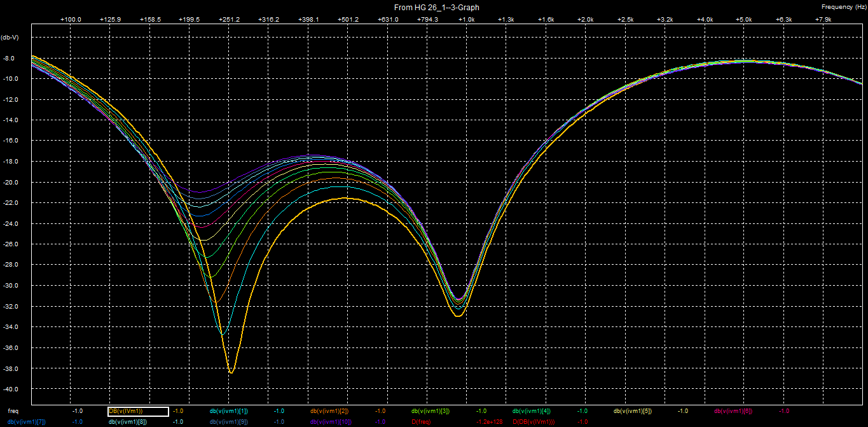Select the D(DB(v(IVm1))) delta label

[534, 421]
